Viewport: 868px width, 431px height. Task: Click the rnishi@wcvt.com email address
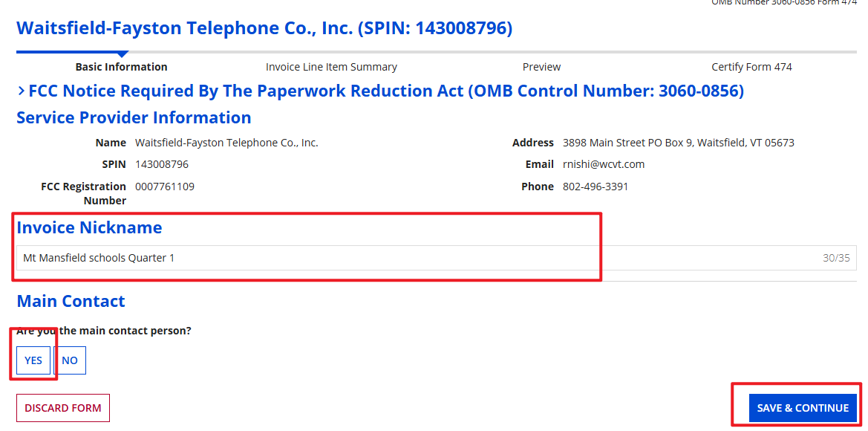(x=603, y=164)
